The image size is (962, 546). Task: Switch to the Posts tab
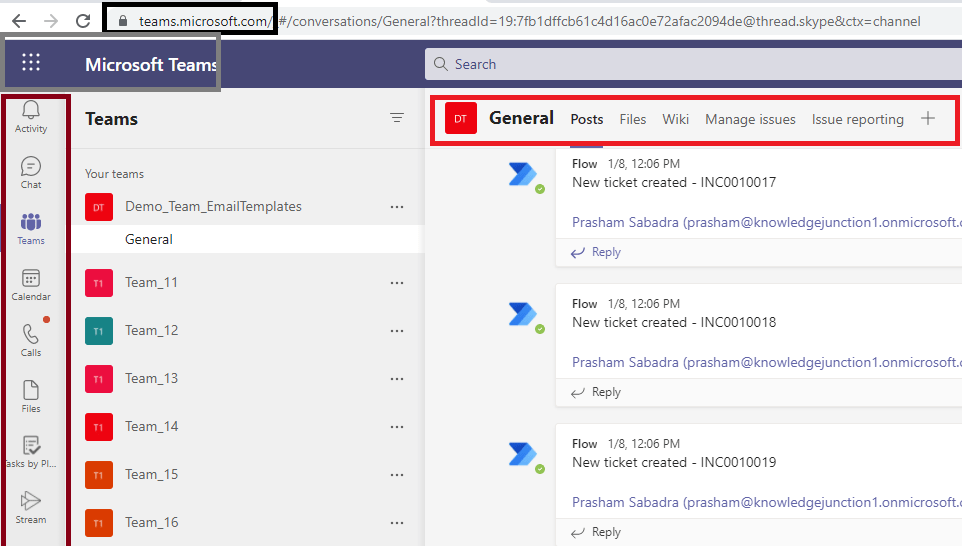pyautogui.click(x=587, y=120)
